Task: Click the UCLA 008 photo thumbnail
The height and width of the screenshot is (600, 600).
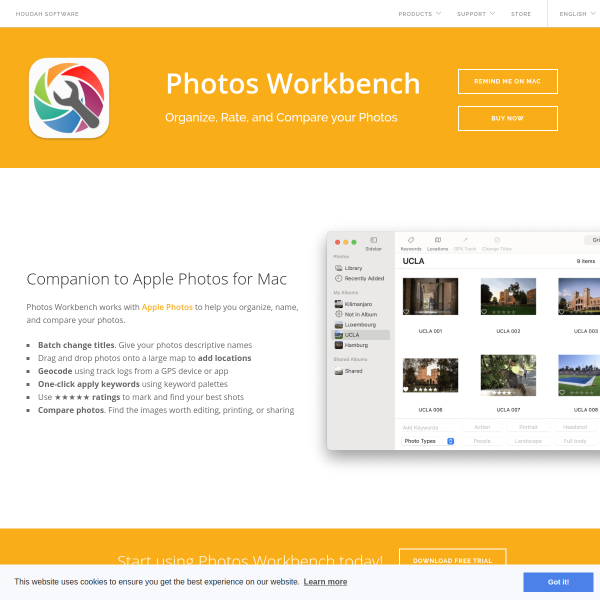Action: point(579,375)
